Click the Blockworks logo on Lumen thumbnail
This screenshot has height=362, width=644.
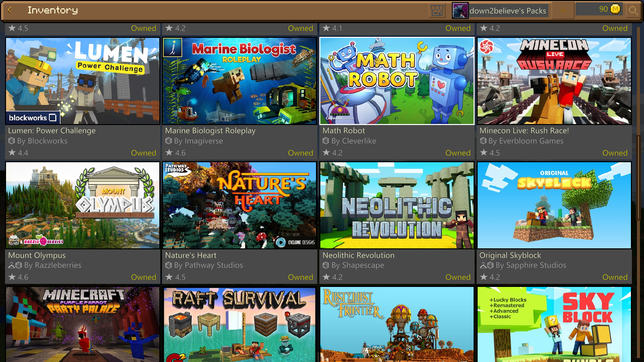tap(33, 118)
